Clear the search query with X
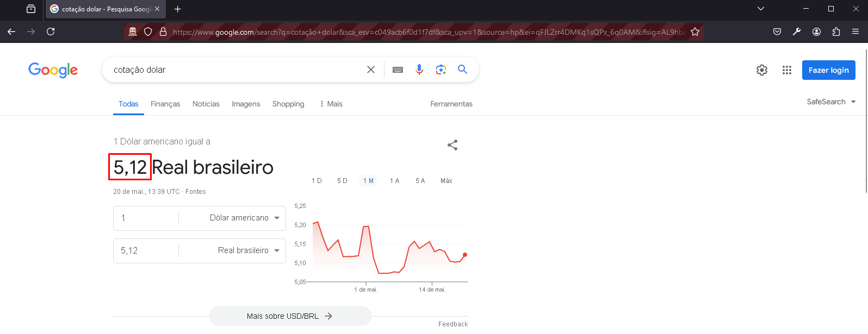Screen dimensions: 868x334 tap(371, 70)
